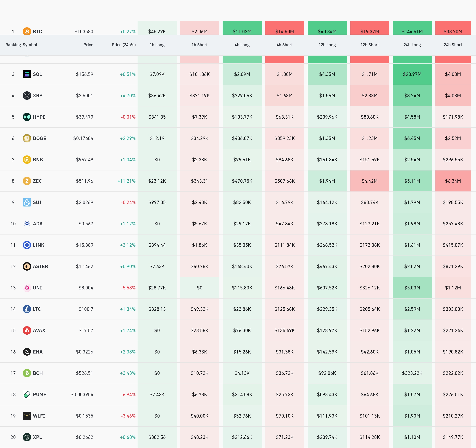Viewport: 476px width, 448px height.
Task: Click the LINK coin icon
Action: point(27,245)
